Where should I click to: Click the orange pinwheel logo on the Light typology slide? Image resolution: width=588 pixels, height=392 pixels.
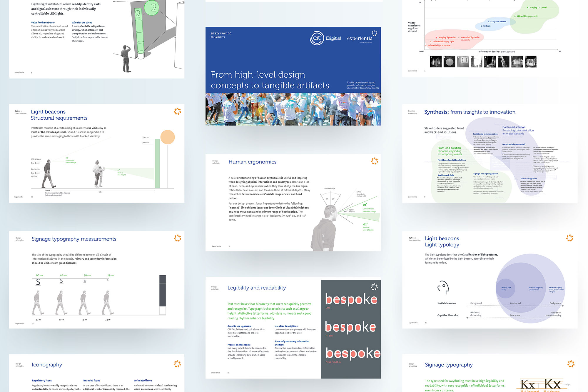[570, 238]
